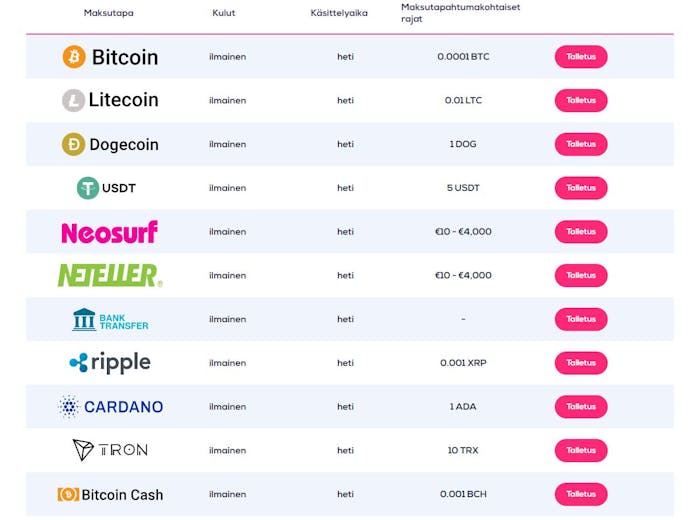
Task: Select the Ripple logo
Action: pyautogui.click(x=110, y=362)
